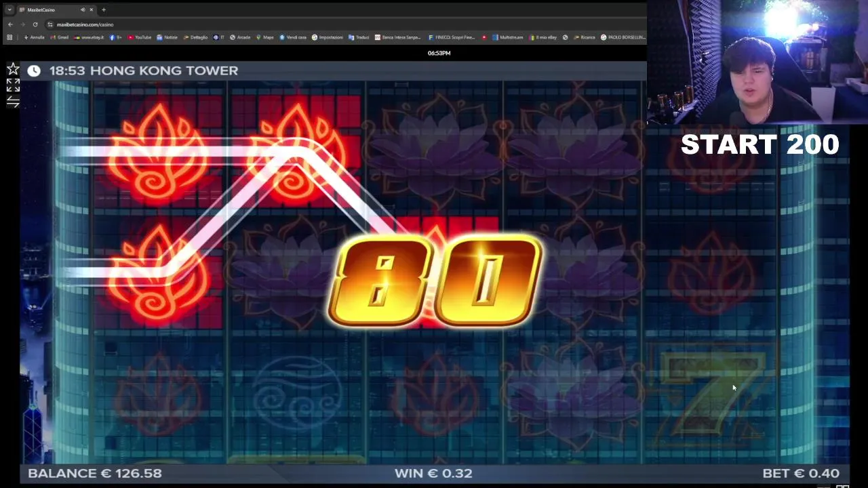Open the www.ebay.it bookmark
The width and height of the screenshot is (868, 488).
(90, 37)
